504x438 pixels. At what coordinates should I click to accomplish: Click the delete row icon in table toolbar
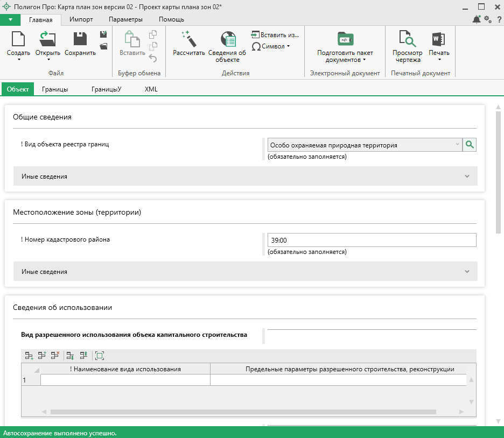click(x=55, y=356)
